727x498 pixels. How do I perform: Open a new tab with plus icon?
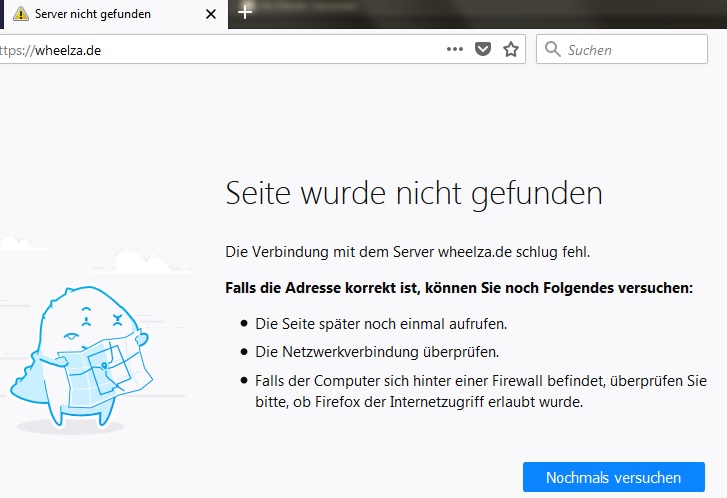click(x=245, y=12)
